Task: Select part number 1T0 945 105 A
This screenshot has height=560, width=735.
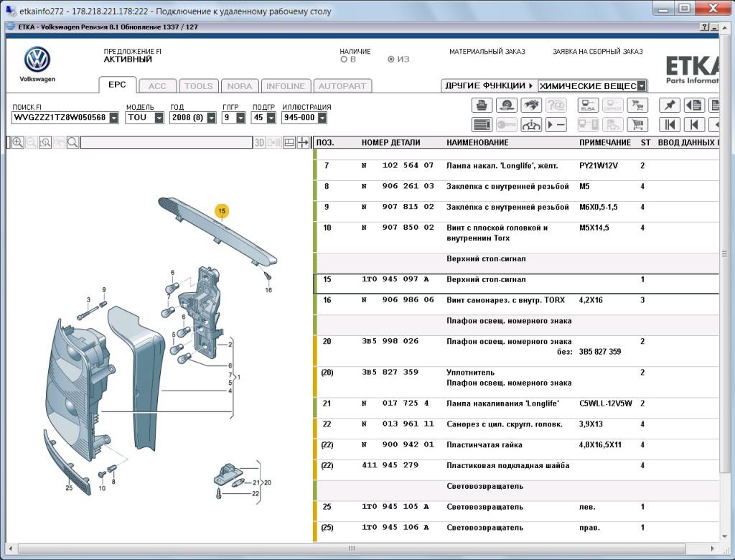Action: (395, 507)
